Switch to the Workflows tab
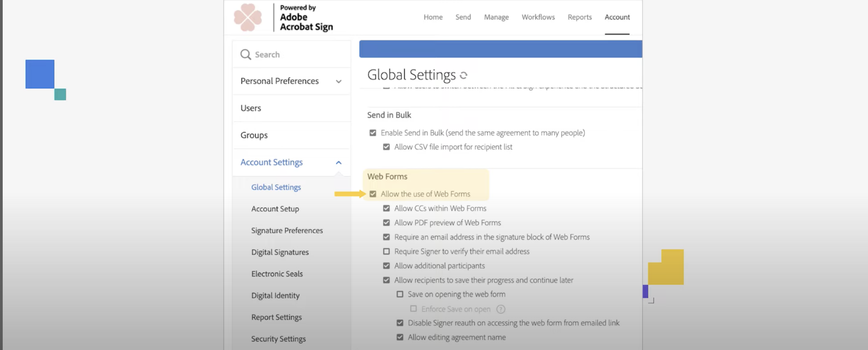 click(x=538, y=17)
